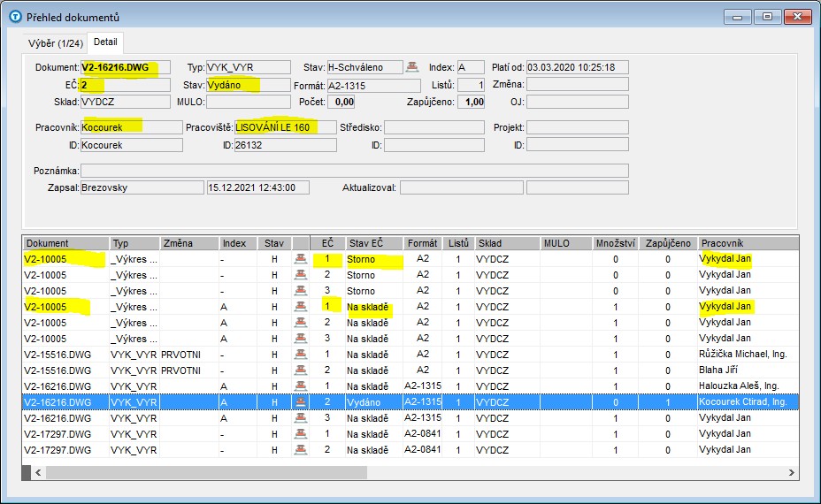821x504 pixels.
Task: Click the Změna column header
Action: 189,243
